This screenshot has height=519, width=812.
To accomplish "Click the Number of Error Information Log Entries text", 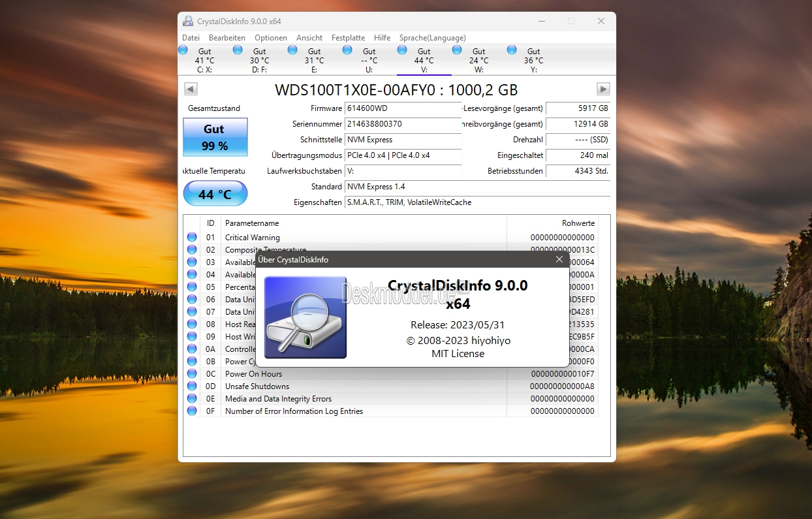I will tap(294, 411).
